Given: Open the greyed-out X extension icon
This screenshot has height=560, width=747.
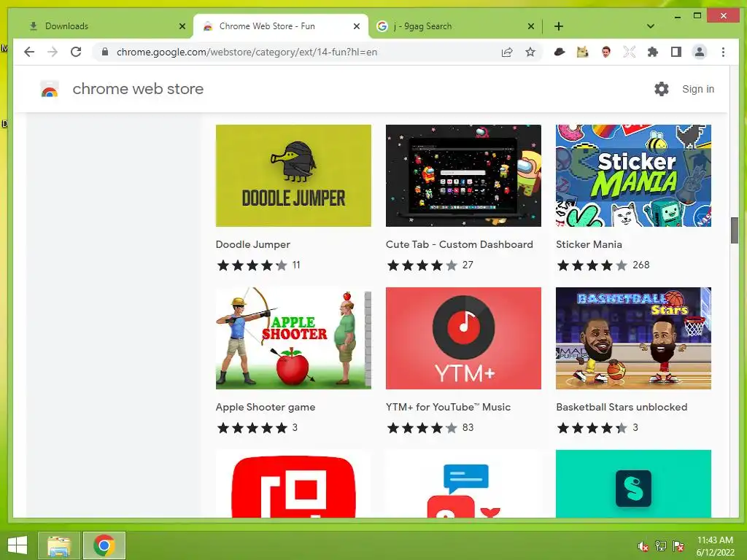Looking at the screenshot, I should tap(630, 52).
